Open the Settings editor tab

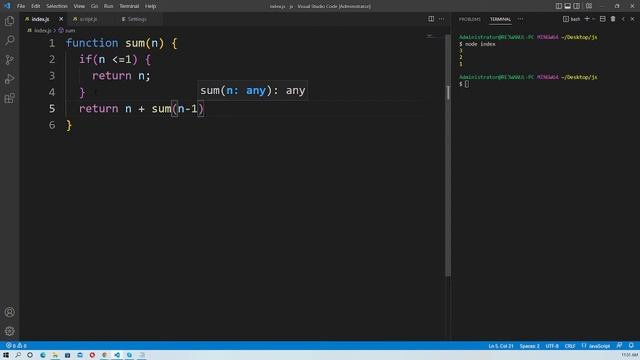[137, 19]
